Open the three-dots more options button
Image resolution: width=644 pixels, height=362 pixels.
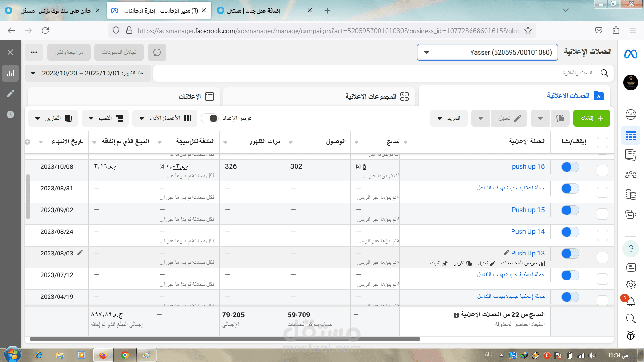click(x=34, y=52)
